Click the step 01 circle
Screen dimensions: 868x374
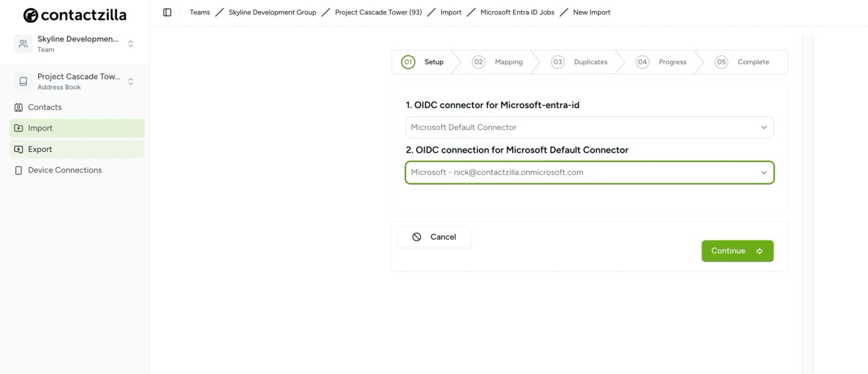pyautogui.click(x=408, y=62)
